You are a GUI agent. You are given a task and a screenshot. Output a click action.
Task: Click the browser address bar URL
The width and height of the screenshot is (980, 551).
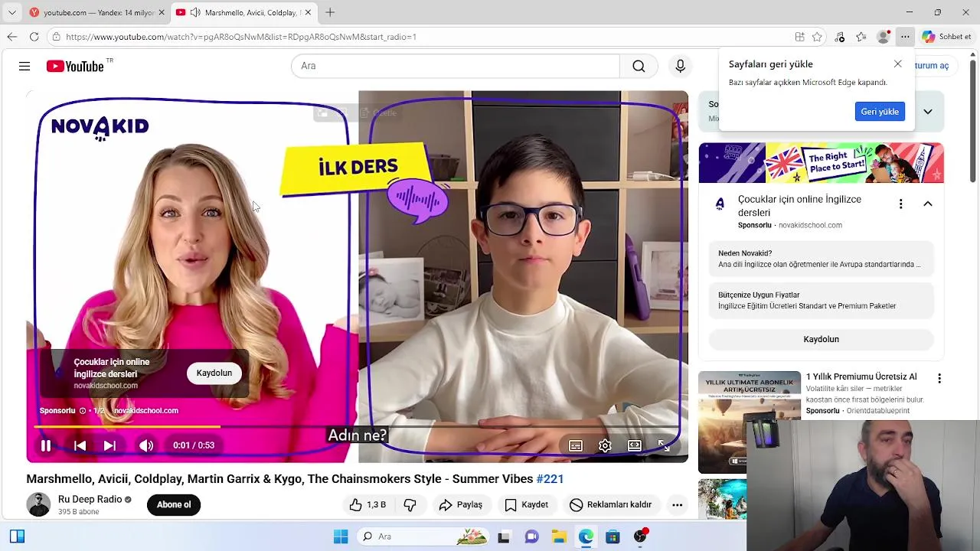pos(241,37)
